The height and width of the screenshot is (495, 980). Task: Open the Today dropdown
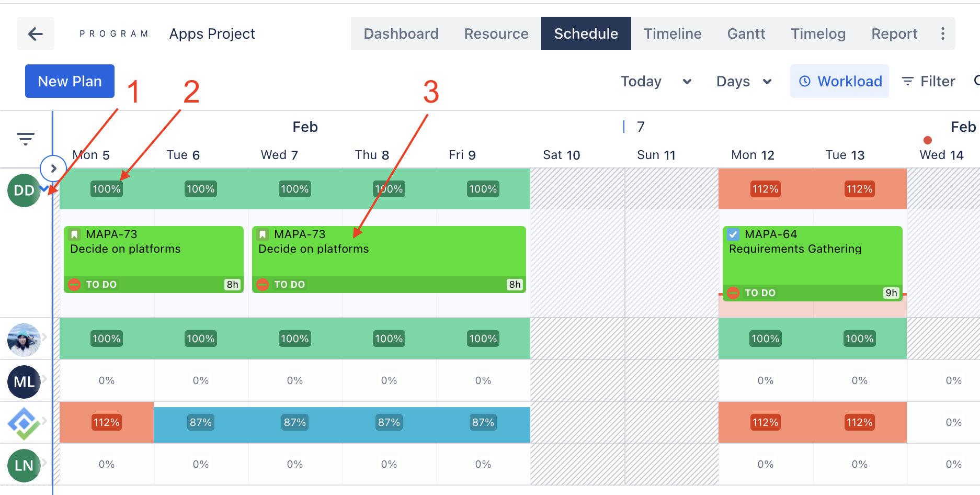tap(655, 81)
